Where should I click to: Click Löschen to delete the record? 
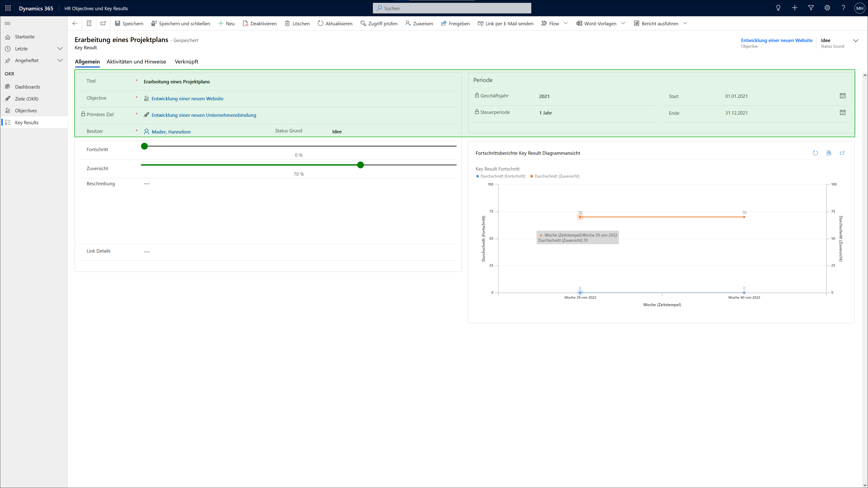tap(297, 23)
